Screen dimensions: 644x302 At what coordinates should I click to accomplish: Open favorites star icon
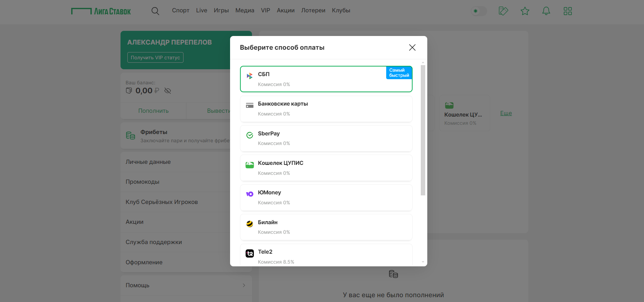coord(525,11)
